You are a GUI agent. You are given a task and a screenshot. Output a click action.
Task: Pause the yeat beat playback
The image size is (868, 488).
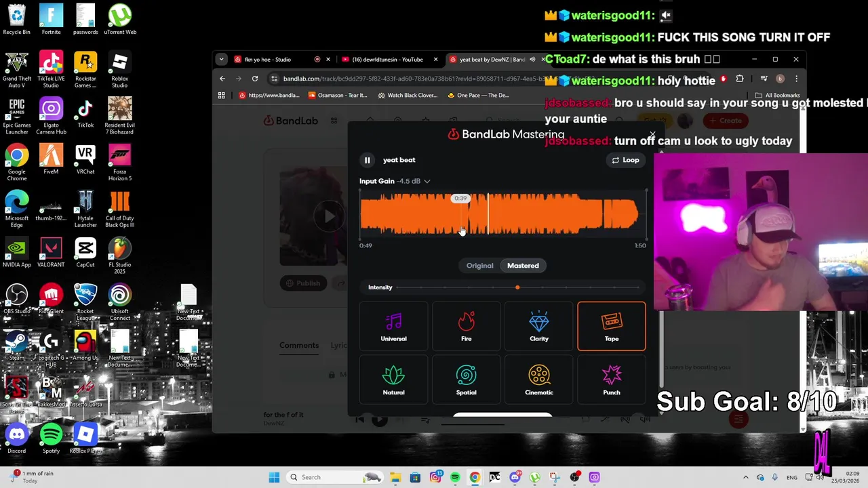click(367, 160)
